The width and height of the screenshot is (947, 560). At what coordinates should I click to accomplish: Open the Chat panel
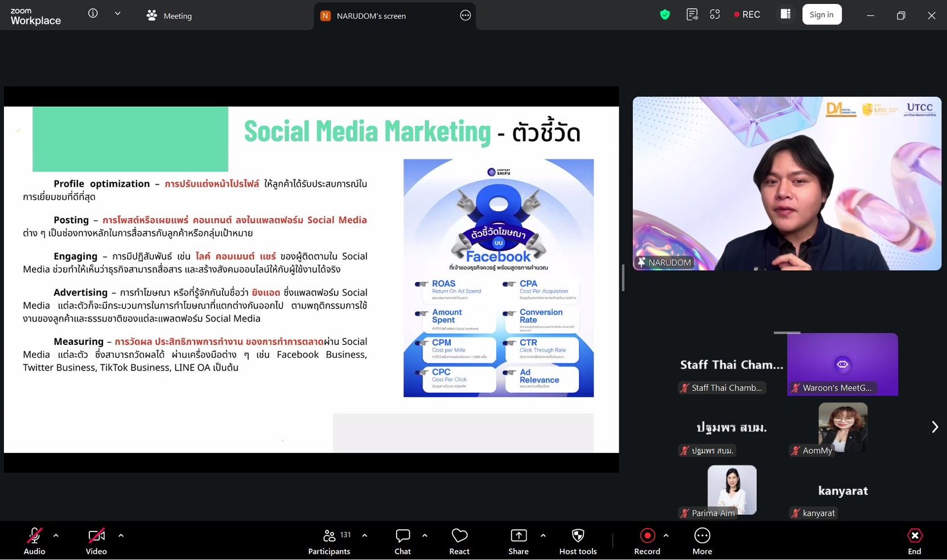tap(402, 541)
